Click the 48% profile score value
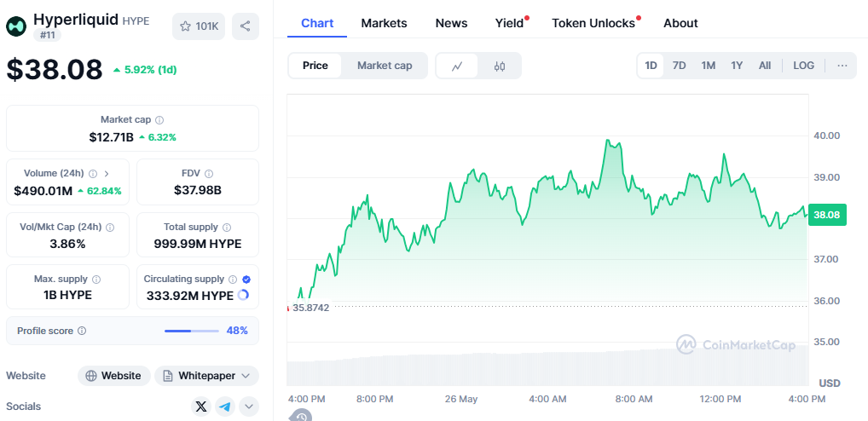Image resolution: width=868 pixels, height=421 pixels. pyautogui.click(x=237, y=331)
